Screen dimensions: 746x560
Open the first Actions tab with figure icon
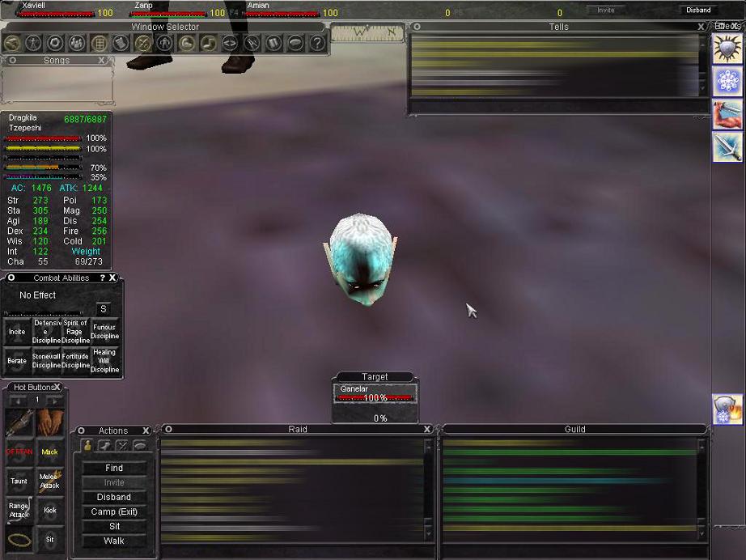coord(87,445)
